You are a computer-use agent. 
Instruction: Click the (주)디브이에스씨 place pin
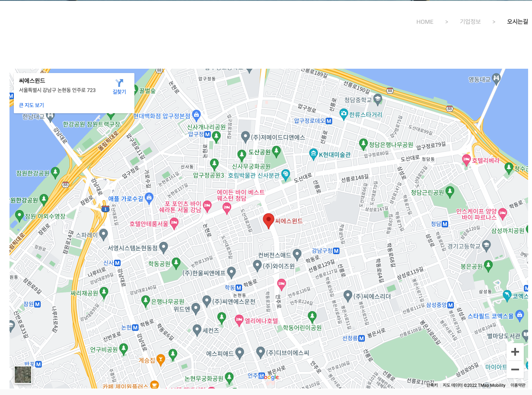[261, 352]
